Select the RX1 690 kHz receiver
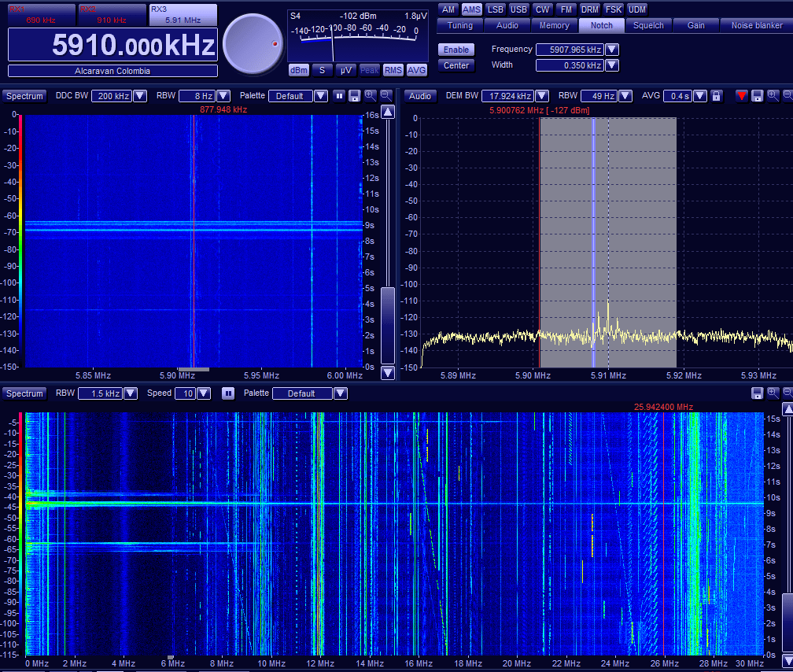This screenshot has height=672, width=793. [x=42, y=15]
